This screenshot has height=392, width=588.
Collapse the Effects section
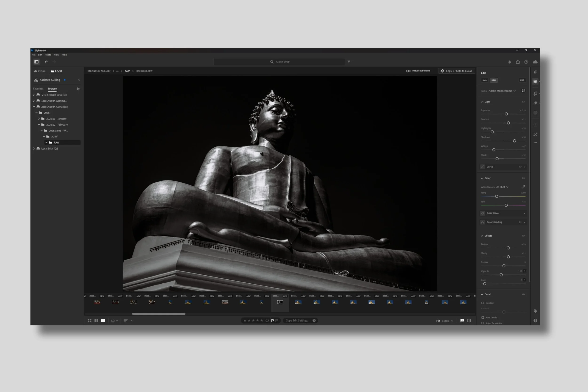click(x=482, y=236)
